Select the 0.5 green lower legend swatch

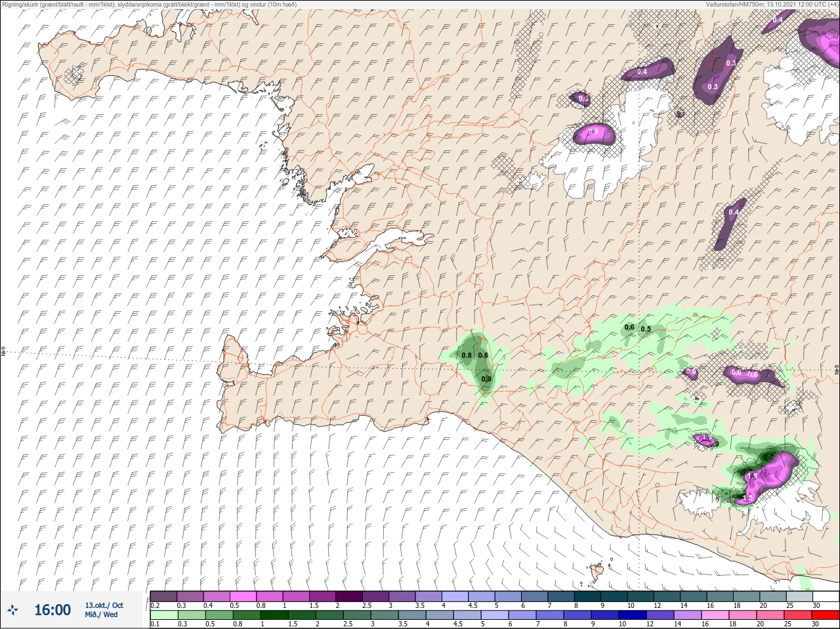219,615
